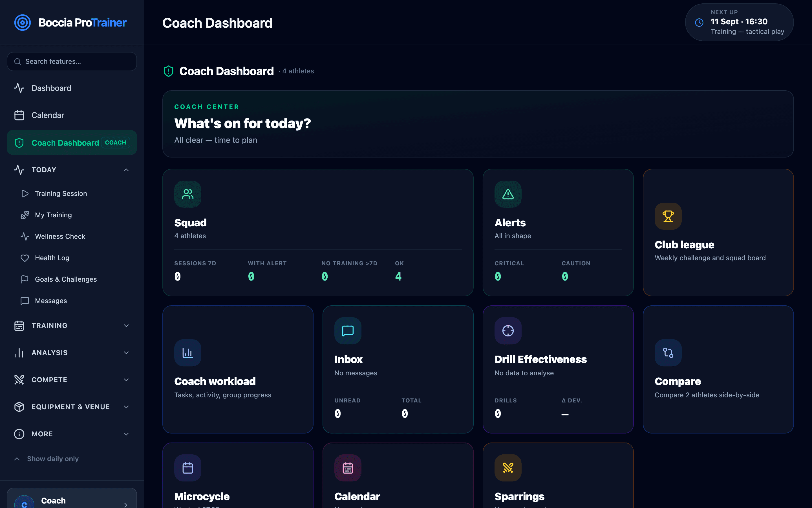Open Dashboard in the sidebar
Viewport: 812px width, 508px height.
coord(72,88)
